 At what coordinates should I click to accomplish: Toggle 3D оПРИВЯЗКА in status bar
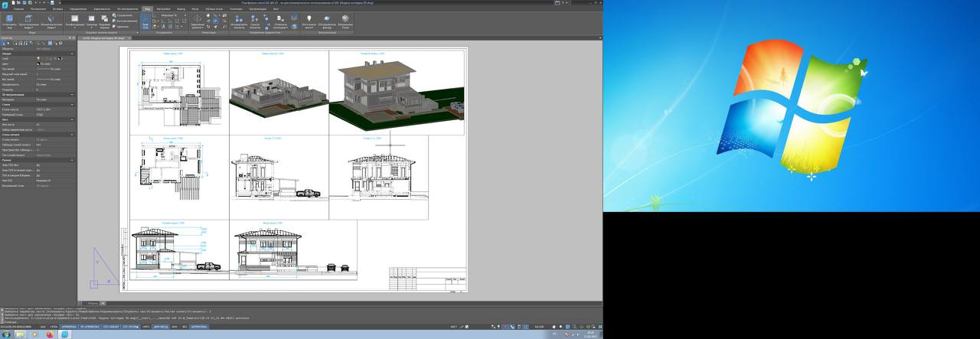point(90,326)
